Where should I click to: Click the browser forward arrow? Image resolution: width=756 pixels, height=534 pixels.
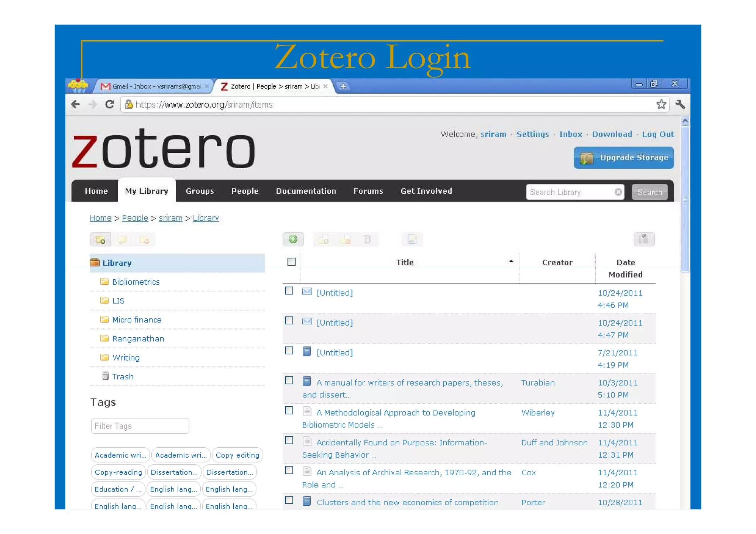coord(92,104)
